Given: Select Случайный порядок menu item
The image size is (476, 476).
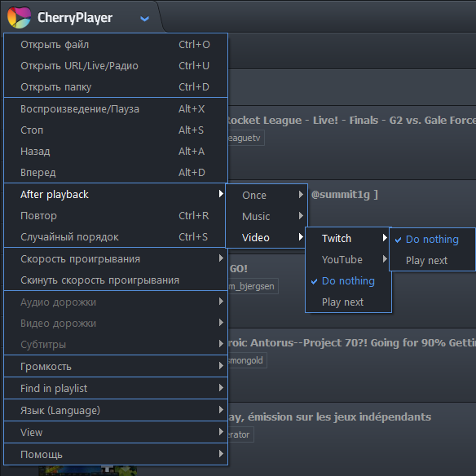Looking at the screenshot, I should pyautogui.click(x=116, y=237).
